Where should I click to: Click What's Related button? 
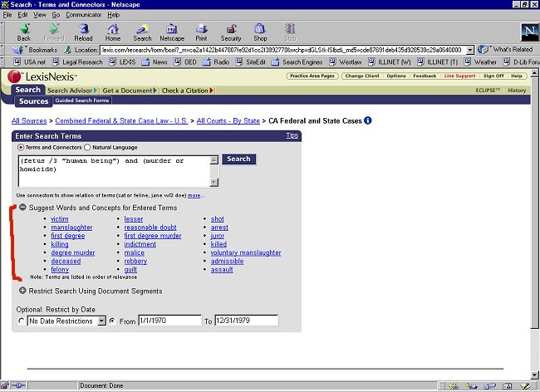click(x=506, y=50)
